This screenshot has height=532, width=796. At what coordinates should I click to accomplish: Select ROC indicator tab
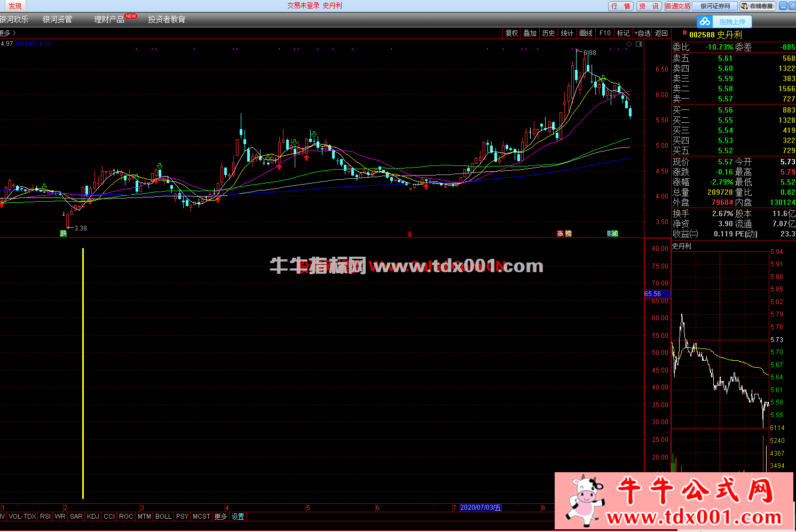(x=126, y=517)
